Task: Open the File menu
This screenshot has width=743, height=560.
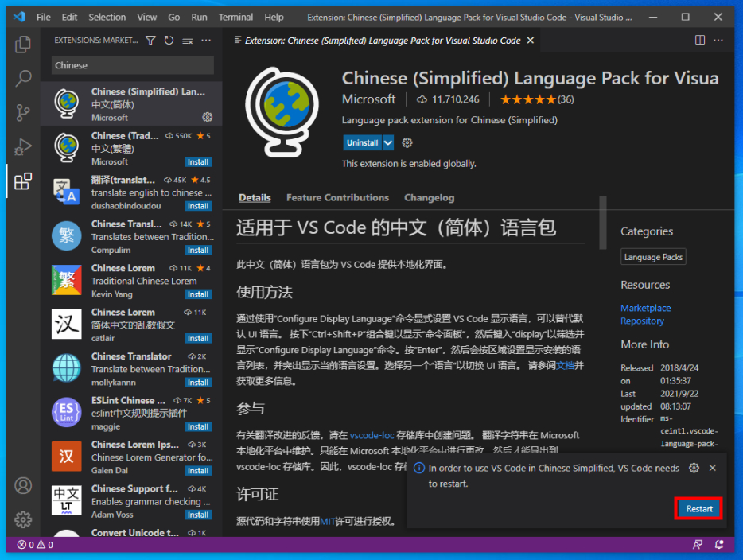Action: click(x=44, y=17)
